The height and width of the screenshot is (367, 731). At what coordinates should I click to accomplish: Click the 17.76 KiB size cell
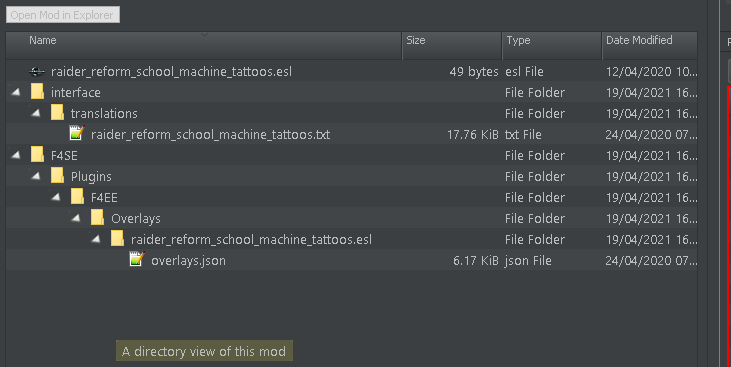coord(473,134)
